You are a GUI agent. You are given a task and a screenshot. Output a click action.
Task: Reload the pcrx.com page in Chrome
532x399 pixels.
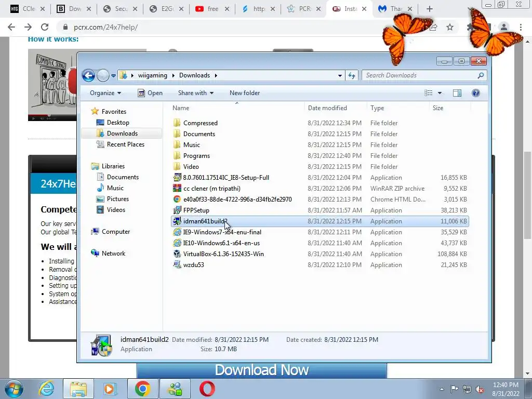[45, 27]
